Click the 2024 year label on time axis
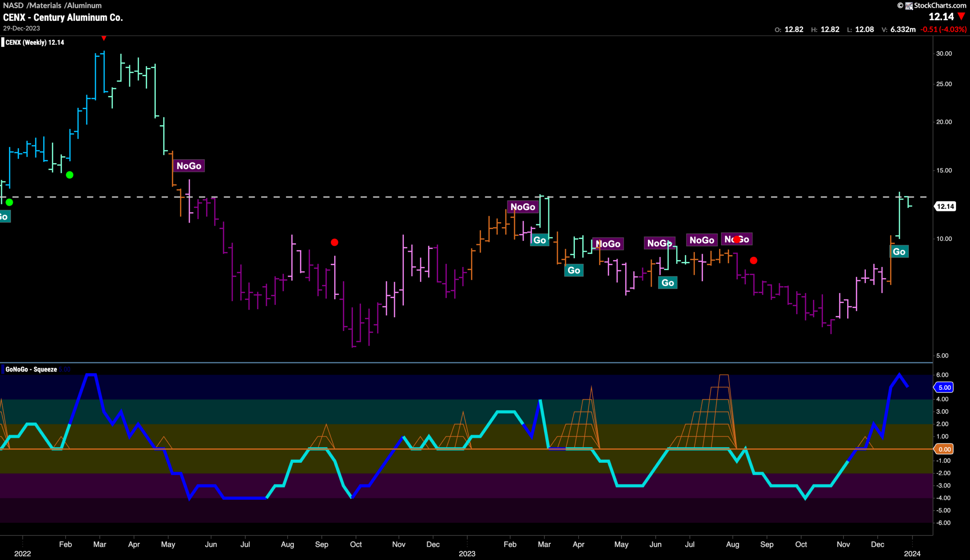Image resolution: width=970 pixels, height=560 pixels. click(912, 554)
